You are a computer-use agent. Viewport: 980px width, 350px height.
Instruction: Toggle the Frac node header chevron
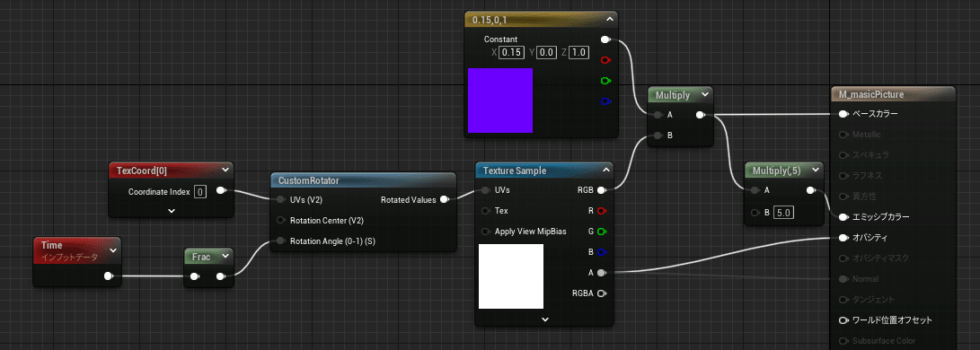(225, 256)
